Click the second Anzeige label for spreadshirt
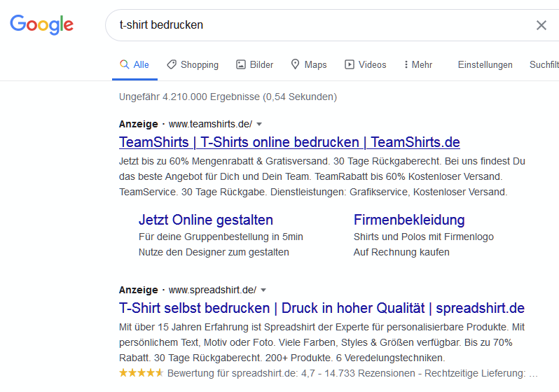The width and height of the screenshot is (559, 392). tap(138, 290)
